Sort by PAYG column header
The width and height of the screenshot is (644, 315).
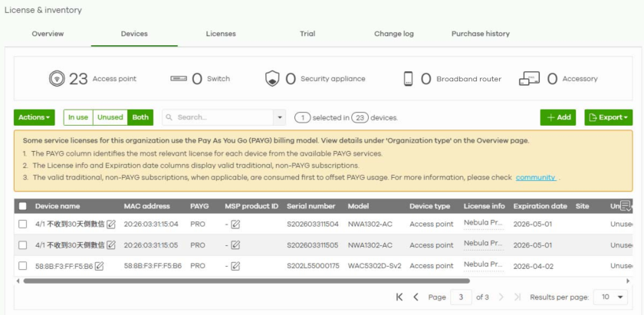point(199,206)
